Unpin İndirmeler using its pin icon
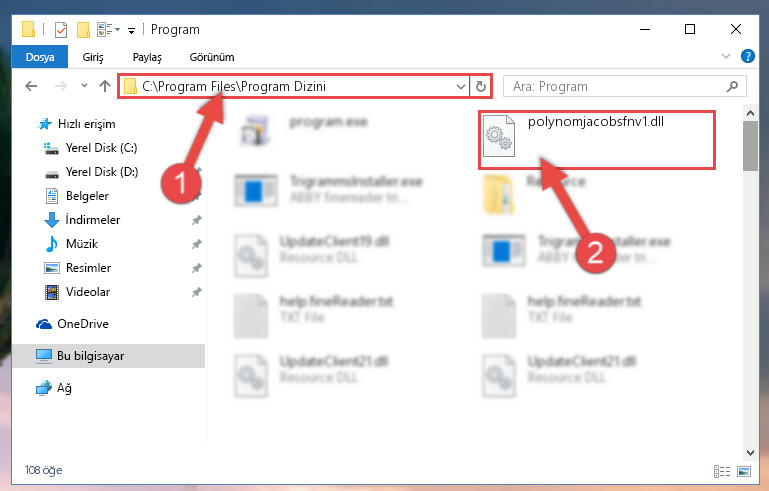This screenshot has width=769, height=491. point(196,220)
